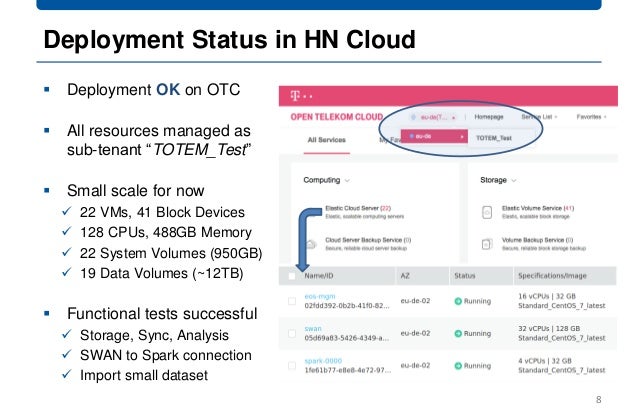The height and width of the screenshot is (415, 638).
Task: Click the 'Storage, Sync, Analysis' bullet
Action: pyautogui.click(x=154, y=335)
